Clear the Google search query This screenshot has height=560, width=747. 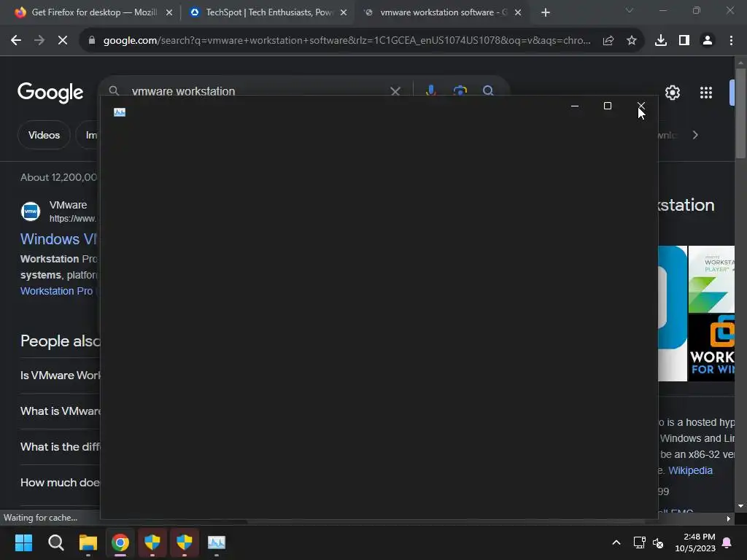coord(395,91)
